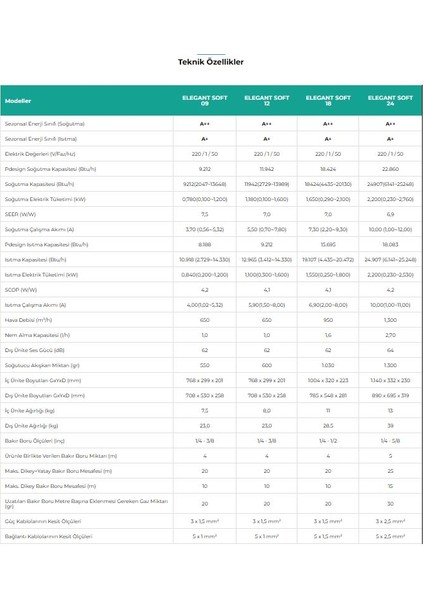Click the dimensions cell '1004 x 320 x 223'
The height and width of the screenshot is (600, 424).
[x=328, y=381]
